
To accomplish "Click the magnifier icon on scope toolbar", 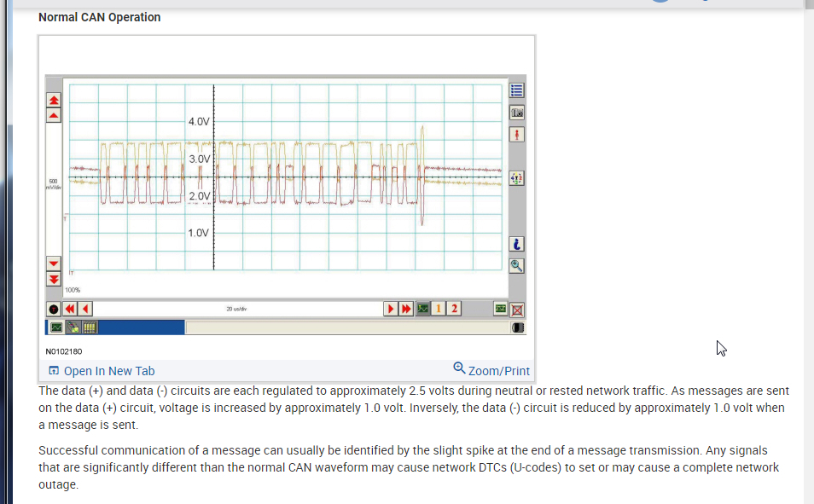I will click(x=516, y=266).
